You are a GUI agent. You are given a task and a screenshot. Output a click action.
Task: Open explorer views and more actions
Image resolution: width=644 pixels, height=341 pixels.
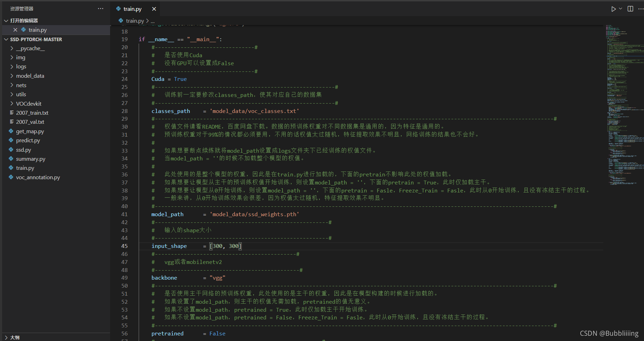click(x=101, y=9)
